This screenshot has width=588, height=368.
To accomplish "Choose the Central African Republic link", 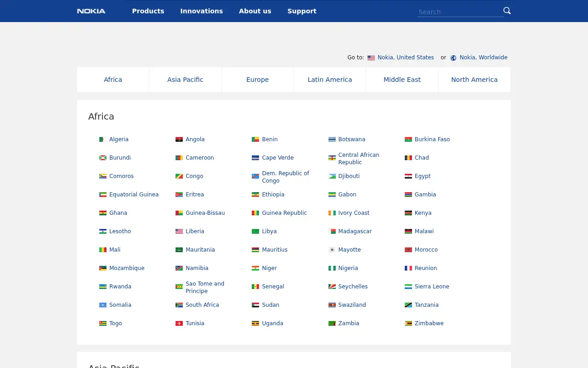I will click(x=359, y=158).
